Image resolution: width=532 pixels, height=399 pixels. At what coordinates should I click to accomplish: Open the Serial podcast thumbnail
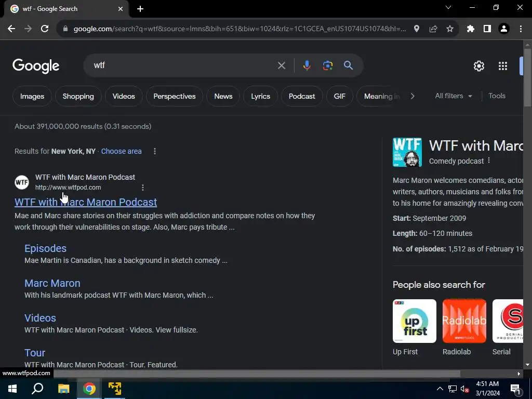508,321
